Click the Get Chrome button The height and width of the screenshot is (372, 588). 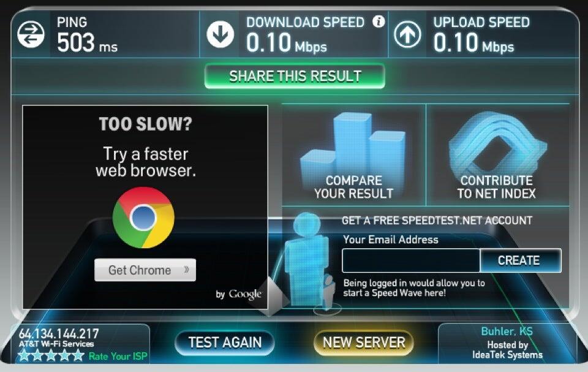click(145, 270)
